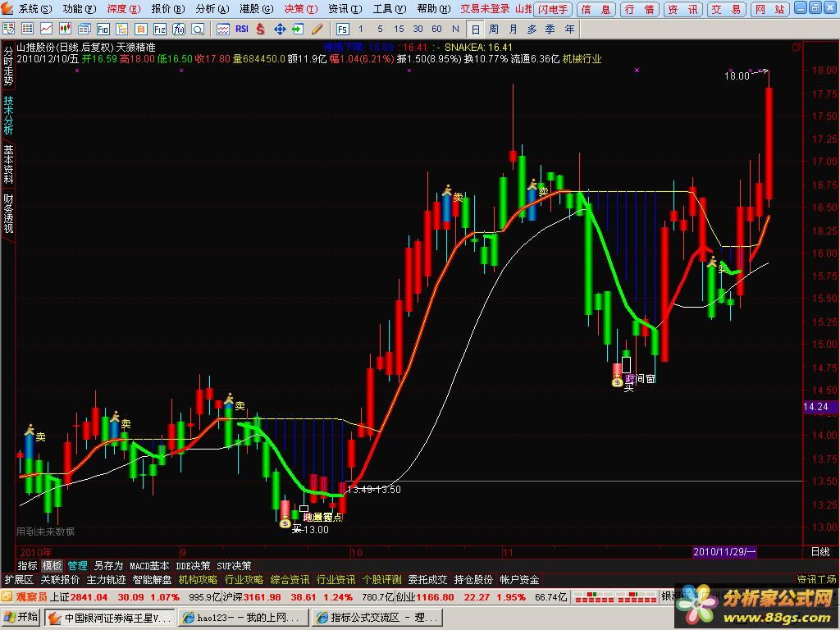This screenshot has height=630, width=840.
Task: Open the 智能解盘 panel tab
Action: tap(152, 579)
